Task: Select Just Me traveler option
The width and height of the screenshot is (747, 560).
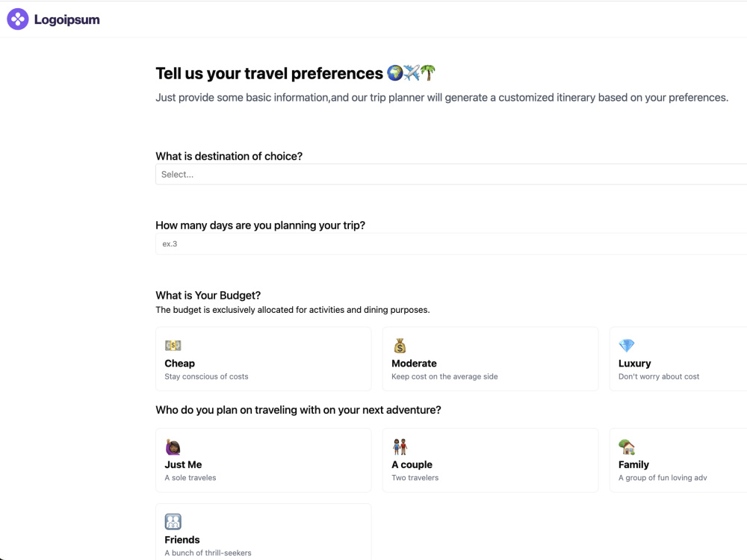Action: click(x=264, y=460)
